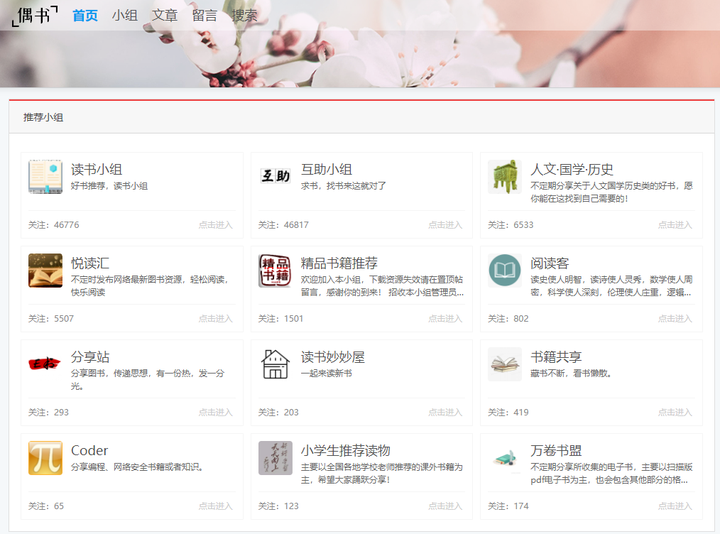This screenshot has height=534, width=720.
Task: Open the 首页 nav tab
Action: [85, 16]
